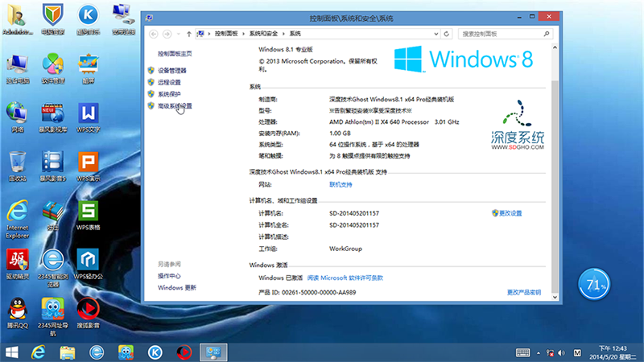The width and height of the screenshot is (644, 362).
Task: Launch 腾讯QQ penguin icon
Action: pos(17,314)
